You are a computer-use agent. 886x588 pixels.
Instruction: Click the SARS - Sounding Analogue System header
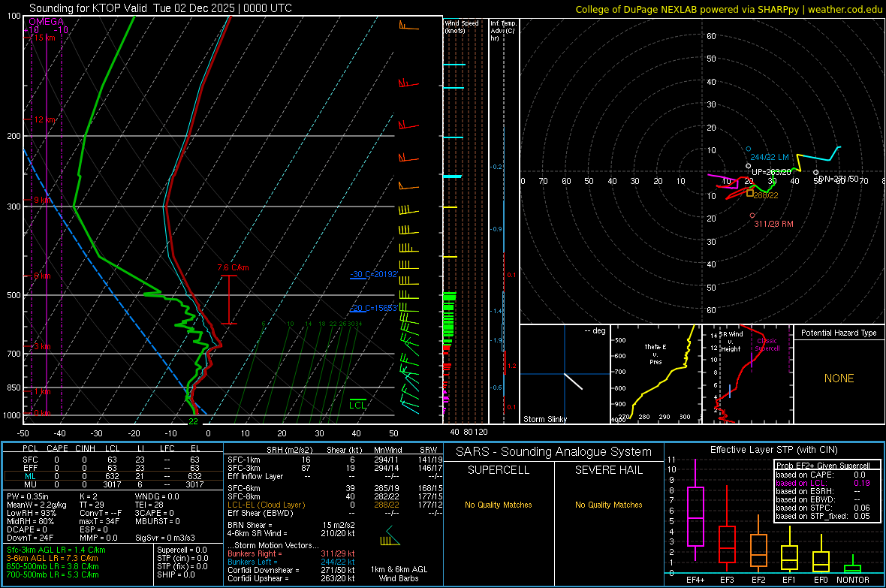pyautogui.click(x=554, y=451)
